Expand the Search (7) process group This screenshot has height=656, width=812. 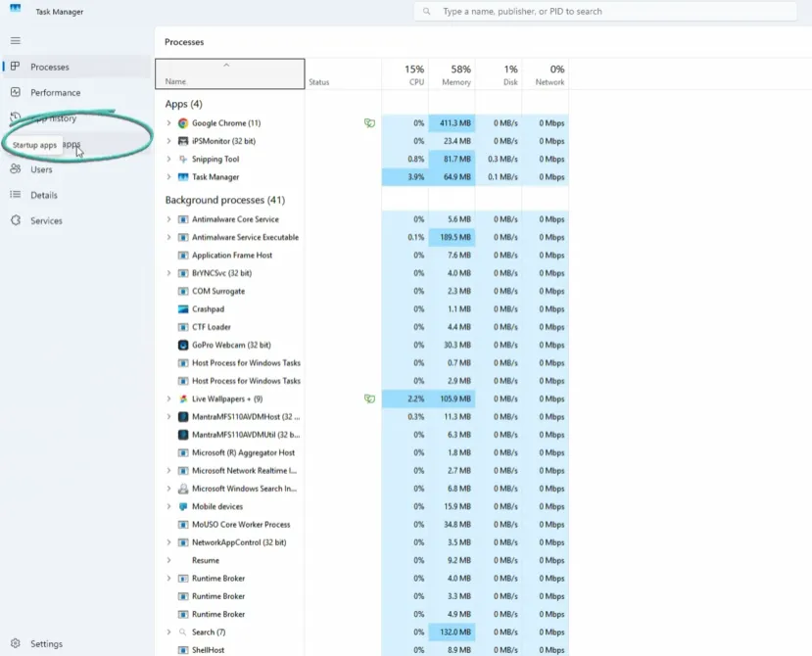pyautogui.click(x=168, y=633)
